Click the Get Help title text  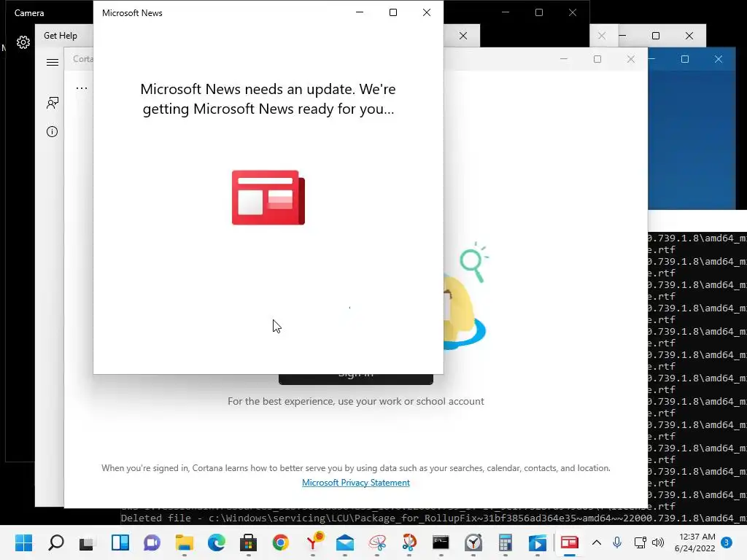61,36
